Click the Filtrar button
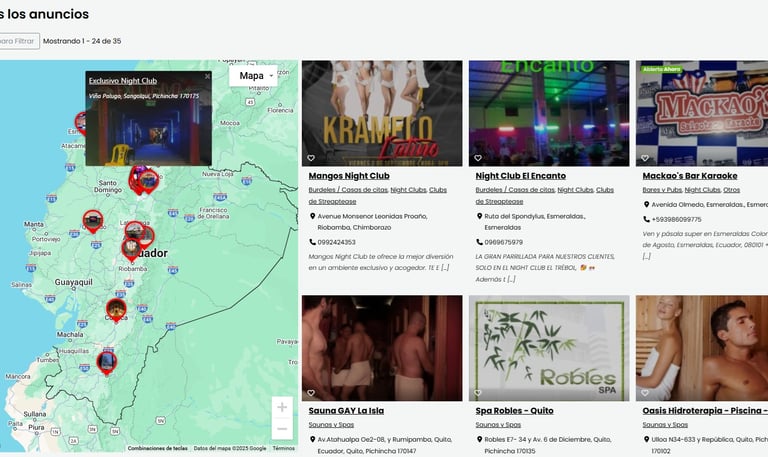Image resolution: width=768 pixels, height=457 pixels. (x=19, y=41)
